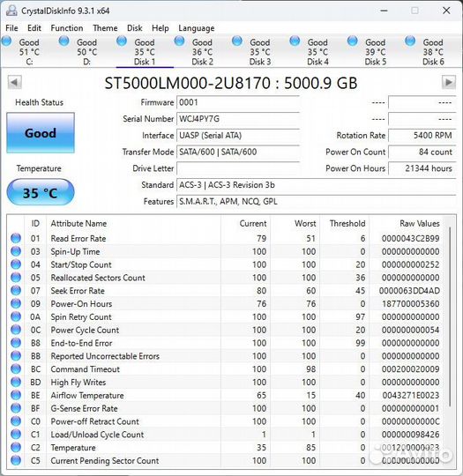This screenshot has height=476, width=463.
Task: Open the Edit menu
Action: [x=34, y=28]
